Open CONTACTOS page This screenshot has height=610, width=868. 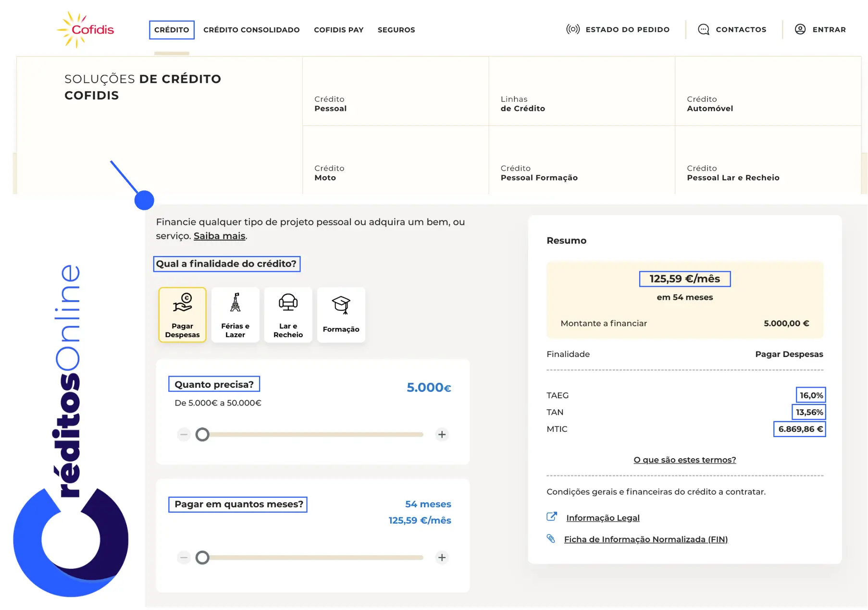tap(741, 29)
